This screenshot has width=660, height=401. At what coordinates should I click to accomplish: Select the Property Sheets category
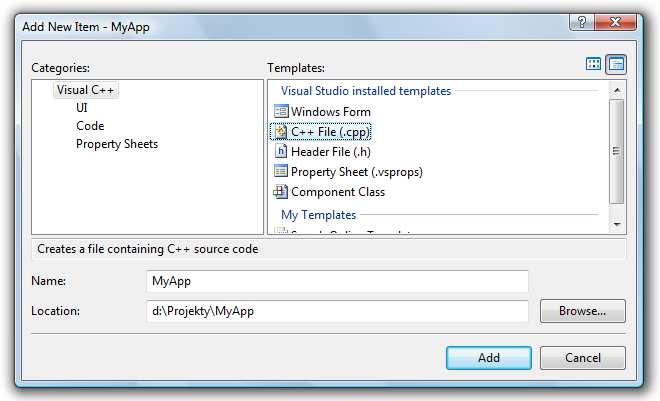pos(117,144)
